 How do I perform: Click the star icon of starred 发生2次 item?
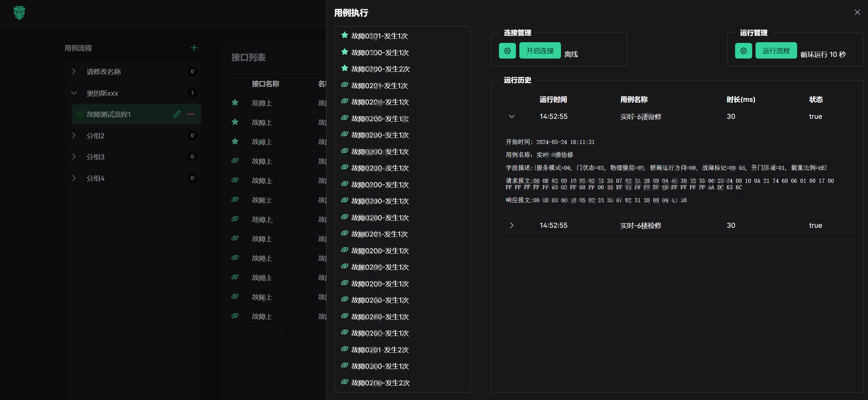coord(345,68)
